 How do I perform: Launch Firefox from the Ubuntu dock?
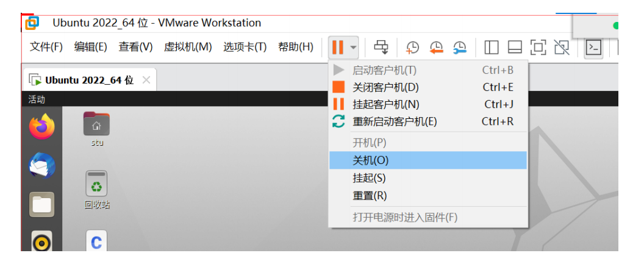point(42,126)
